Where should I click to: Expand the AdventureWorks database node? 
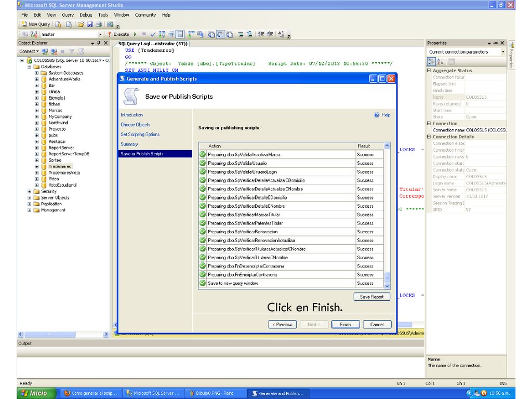tap(37, 79)
